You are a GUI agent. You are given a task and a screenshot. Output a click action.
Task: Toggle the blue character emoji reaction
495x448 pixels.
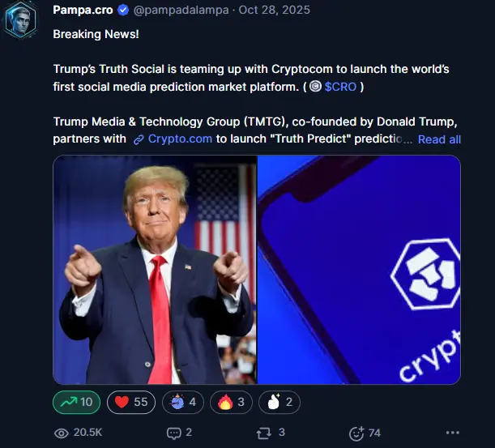183,402
